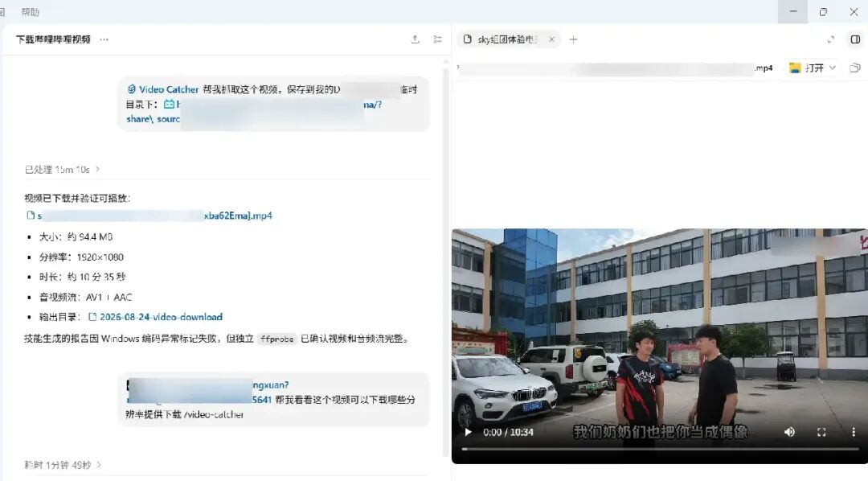Add a new preview tab
Viewport: 868px width, 481px height.
574,39
